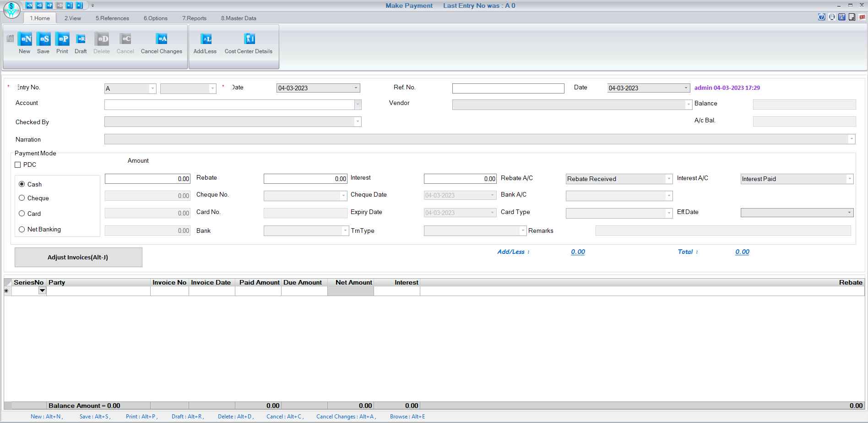Expand the Interest A/C selector
The width and height of the screenshot is (868, 423).
tap(850, 179)
